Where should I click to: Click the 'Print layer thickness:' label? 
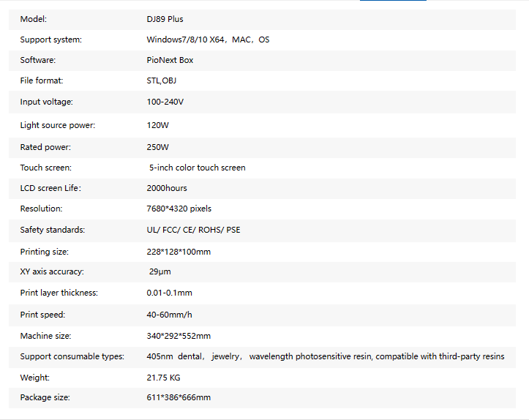(x=59, y=293)
